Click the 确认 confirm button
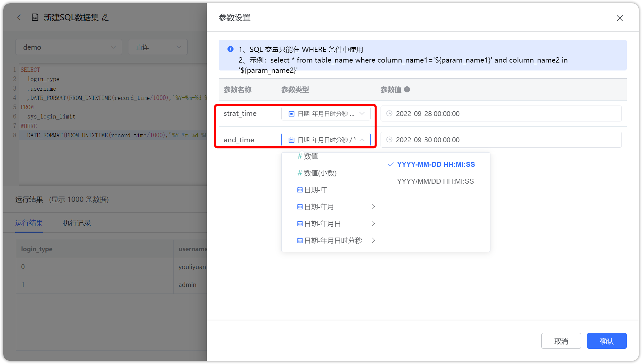 [x=607, y=341]
